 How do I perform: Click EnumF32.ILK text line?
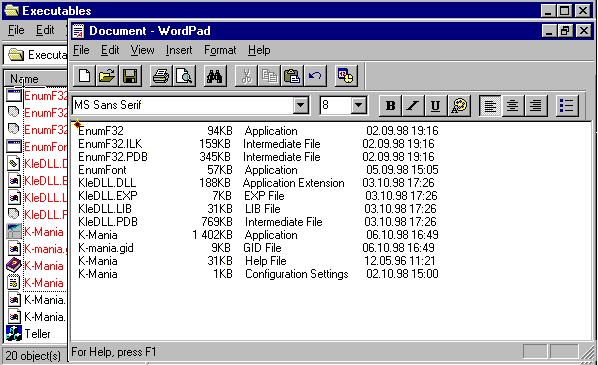coord(110,144)
